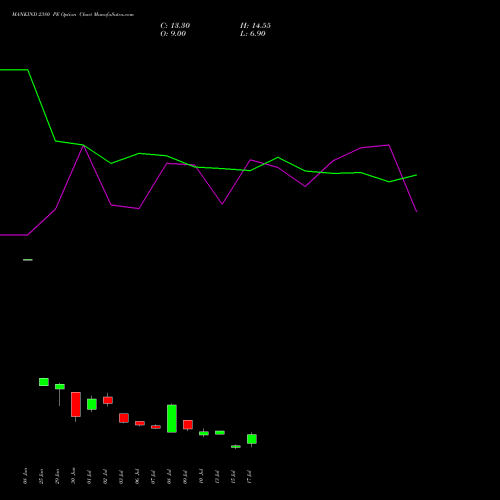Screen dimensions: 500x500
Task: Click the low value L: 6.90
Action: (253, 34)
